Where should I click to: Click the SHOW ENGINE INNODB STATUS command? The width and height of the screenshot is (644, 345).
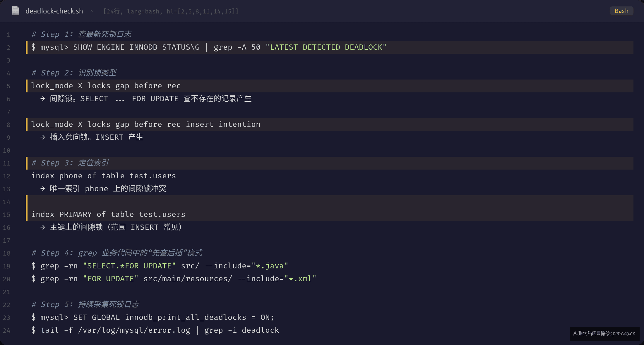(x=136, y=47)
